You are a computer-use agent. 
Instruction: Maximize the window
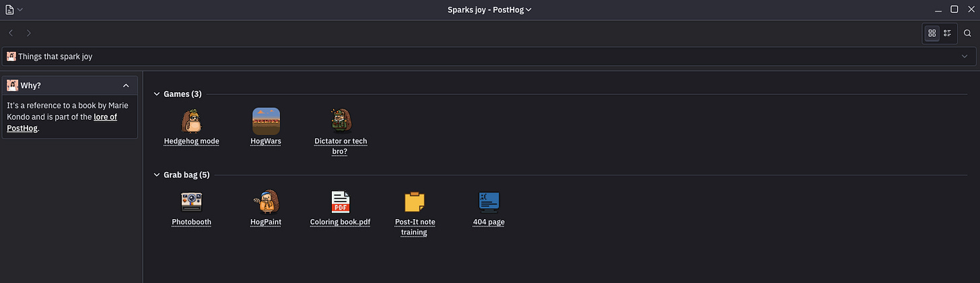(x=954, y=9)
